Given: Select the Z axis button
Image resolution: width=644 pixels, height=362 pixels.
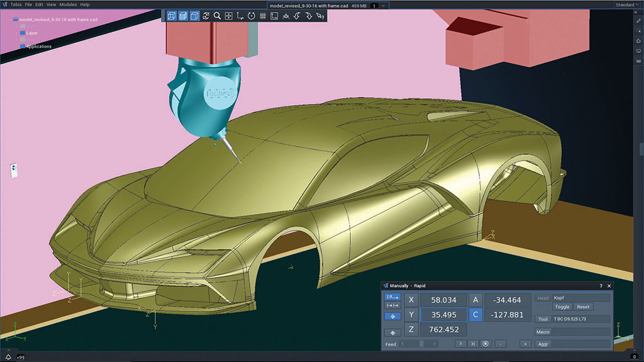Looking at the screenshot, I should (411, 329).
